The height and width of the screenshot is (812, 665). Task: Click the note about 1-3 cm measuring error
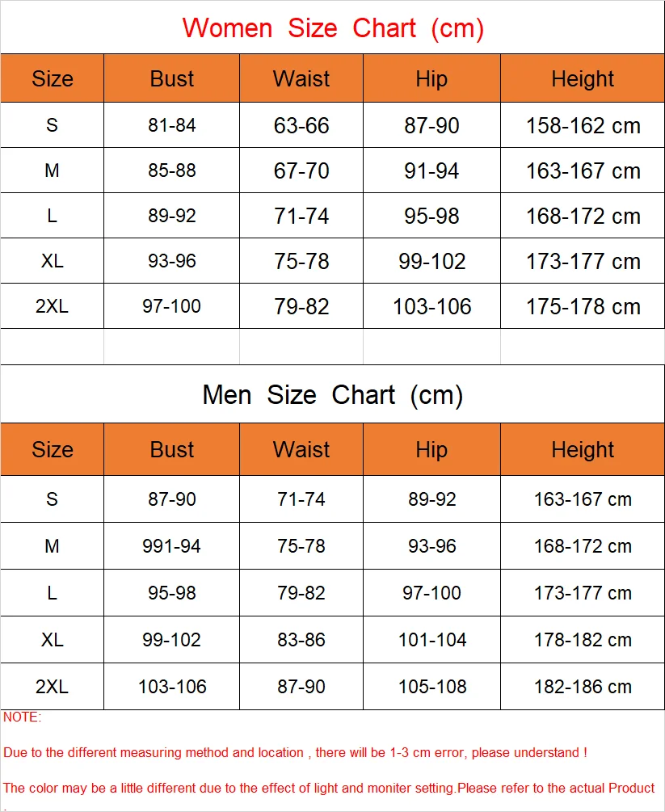coord(295,752)
